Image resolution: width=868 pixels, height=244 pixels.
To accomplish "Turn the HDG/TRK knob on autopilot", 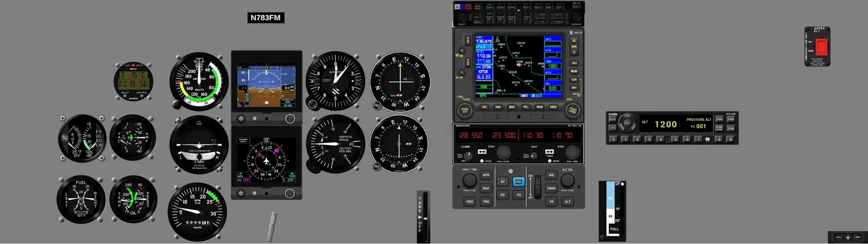I will [469, 179].
